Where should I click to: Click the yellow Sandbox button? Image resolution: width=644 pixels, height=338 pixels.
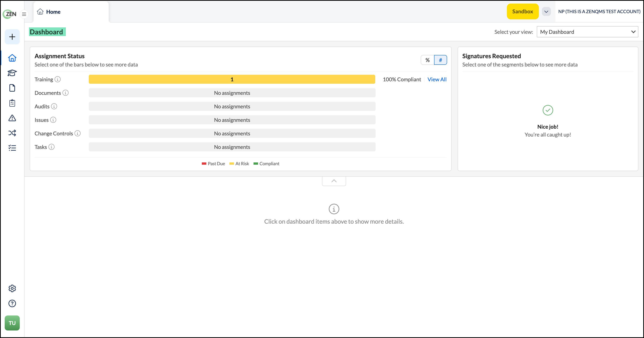pyautogui.click(x=522, y=11)
